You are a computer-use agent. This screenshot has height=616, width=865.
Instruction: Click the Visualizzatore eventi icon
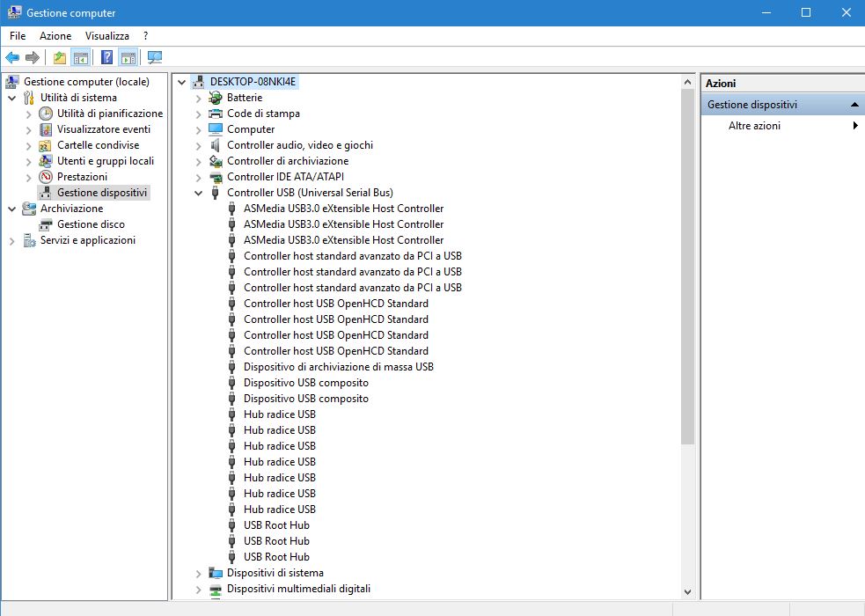[46, 129]
